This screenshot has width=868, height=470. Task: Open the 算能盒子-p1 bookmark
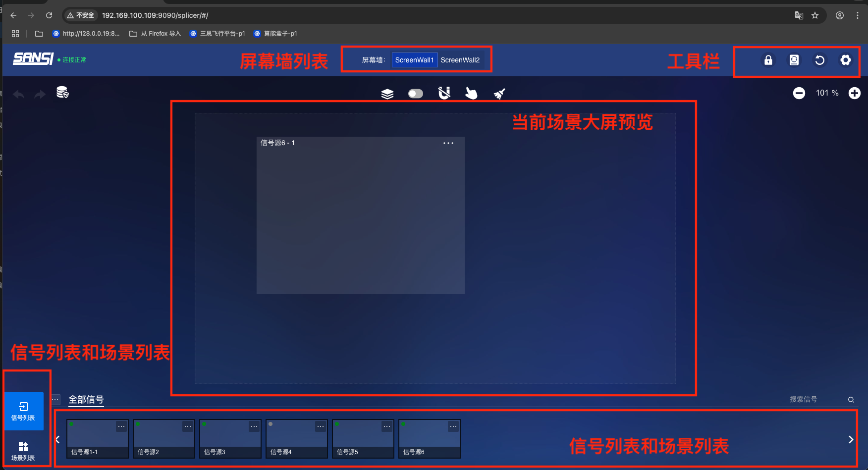[x=275, y=34]
